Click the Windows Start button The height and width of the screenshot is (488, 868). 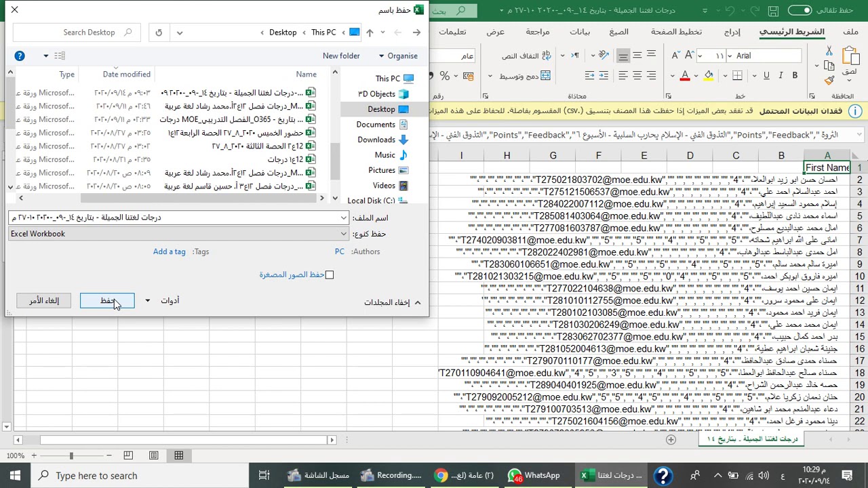pyautogui.click(x=15, y=475)
